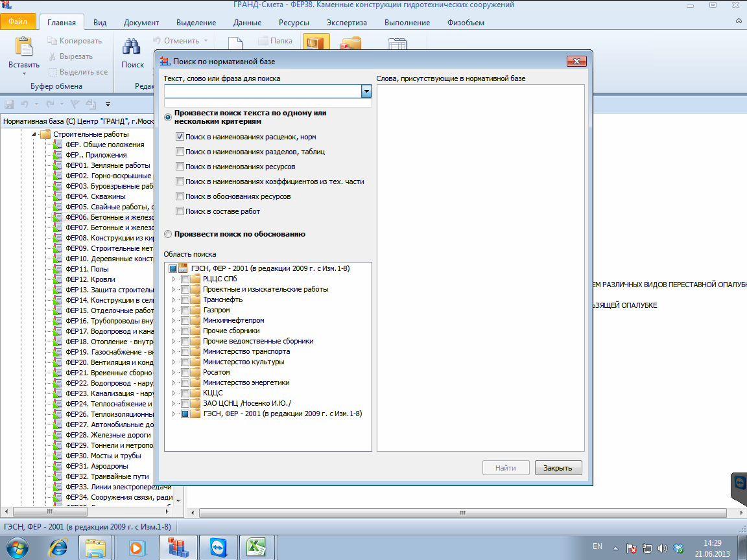747x560 pixels.
Task: Click Выделить все in ribbon
Action: pyautogui.click(x=78, y=72)
